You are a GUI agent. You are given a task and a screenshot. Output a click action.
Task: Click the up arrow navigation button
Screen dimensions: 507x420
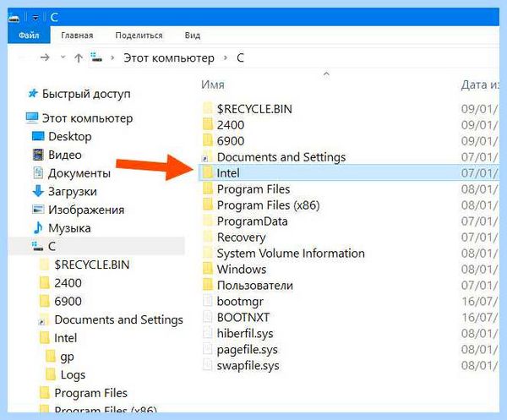(79, 58)
